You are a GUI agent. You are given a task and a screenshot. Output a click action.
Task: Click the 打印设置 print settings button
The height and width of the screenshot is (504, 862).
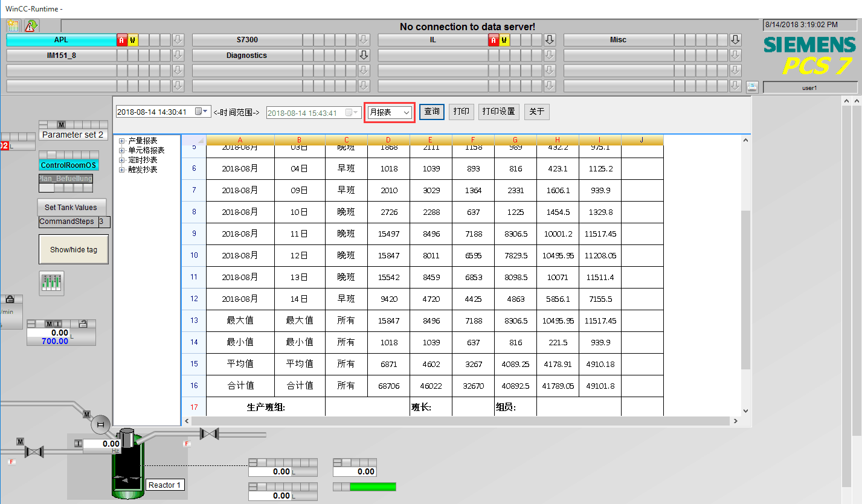tap(498, 112)
